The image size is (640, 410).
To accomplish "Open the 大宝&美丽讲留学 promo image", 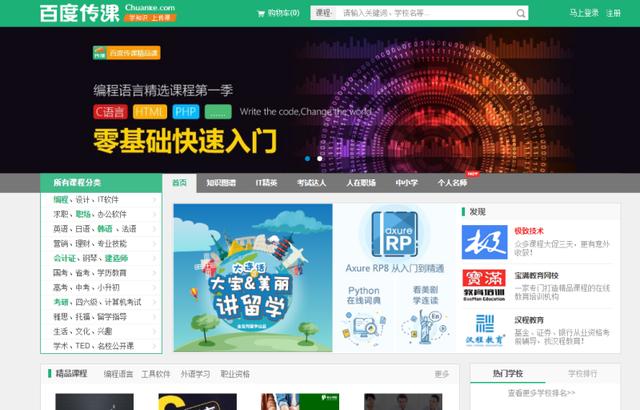I will pyautogui.click(x=253, y=278).
